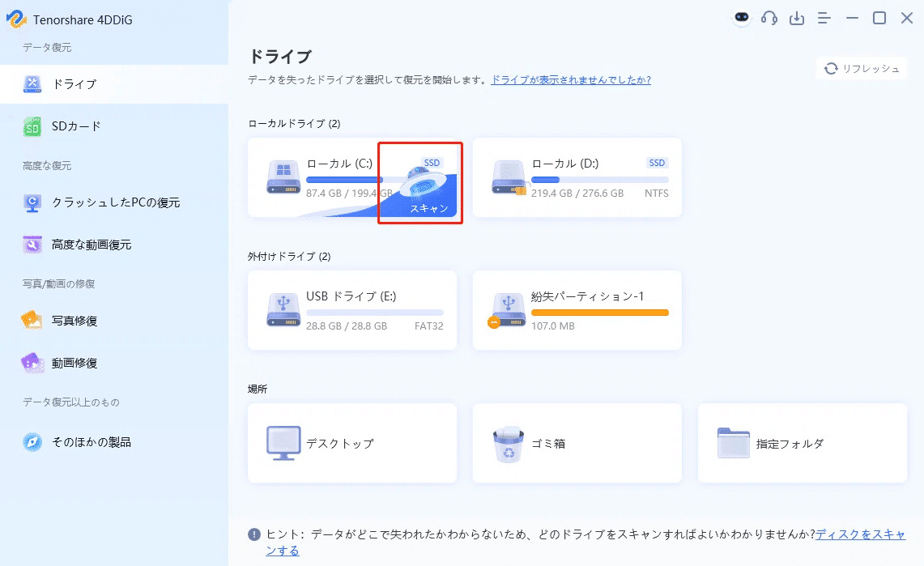Screen dimensions: 924x566
Task: Click the circular refresh icon next to リフレッシュ
Action: (830, 68)
